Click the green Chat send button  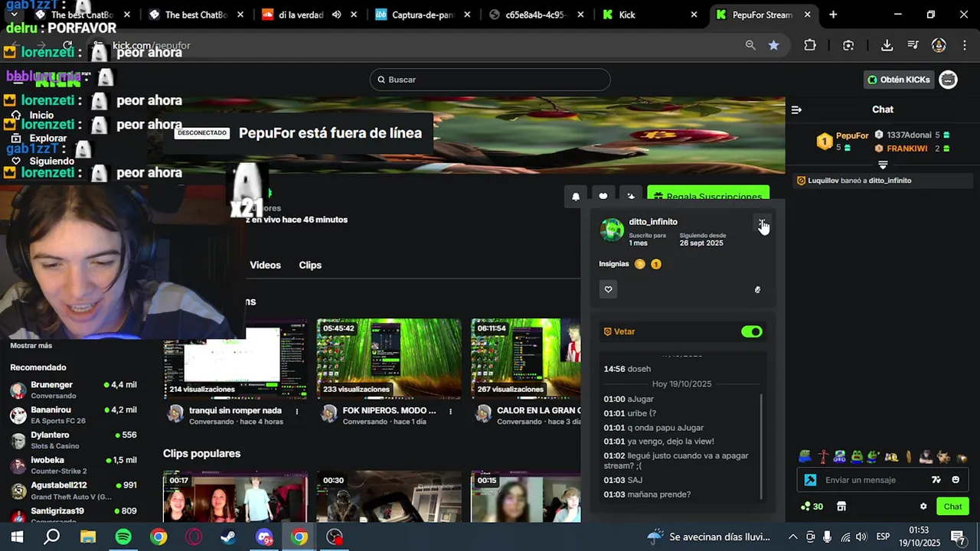pyautogui.click(x=952, y=507)
